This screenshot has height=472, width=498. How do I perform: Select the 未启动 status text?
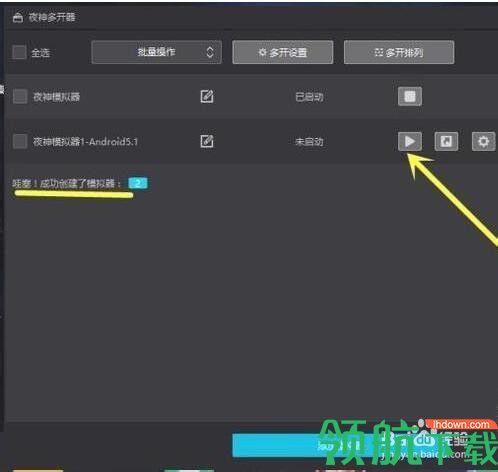click(309, 142)
